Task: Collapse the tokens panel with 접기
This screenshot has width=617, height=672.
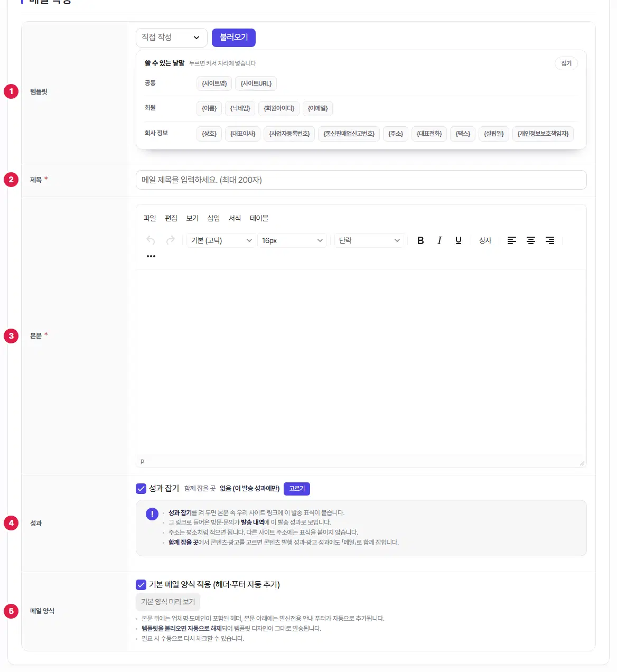Action: [x=566, y=63]
